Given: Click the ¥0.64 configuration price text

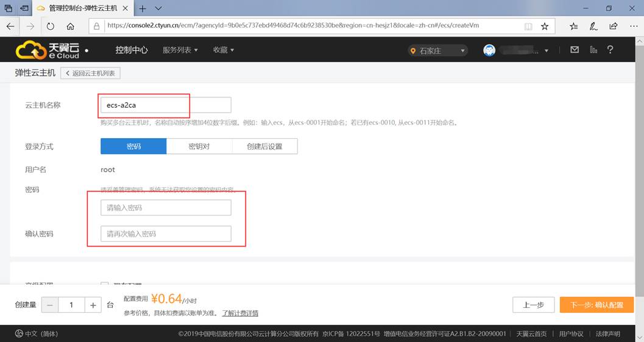Looking at the screenshot, I should coord(166,299).
